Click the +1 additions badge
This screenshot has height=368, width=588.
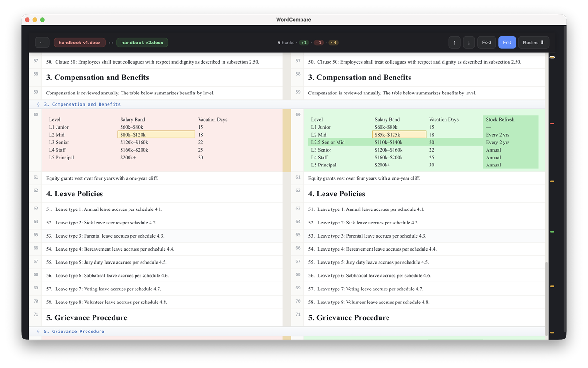304,43
